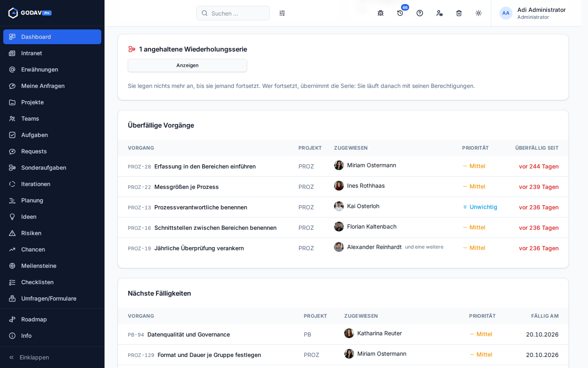Open task 'Datenqualität und Governance'
588x368 pixels.
tap(189, 334)
